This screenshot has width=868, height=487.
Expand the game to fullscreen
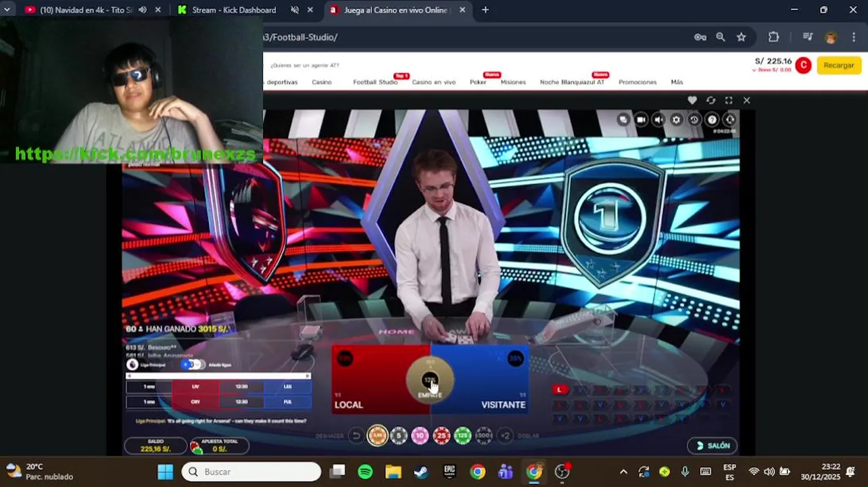pos(729,100)
